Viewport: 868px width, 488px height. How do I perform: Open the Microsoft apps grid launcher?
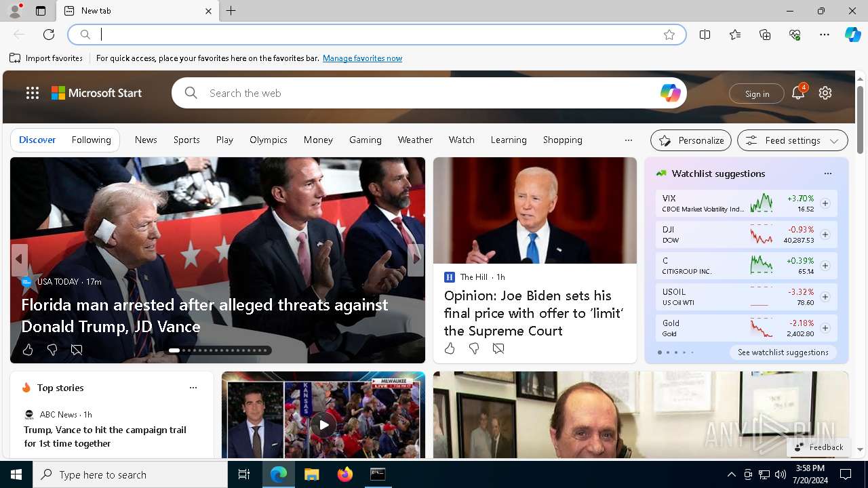(x=33, y=93)
